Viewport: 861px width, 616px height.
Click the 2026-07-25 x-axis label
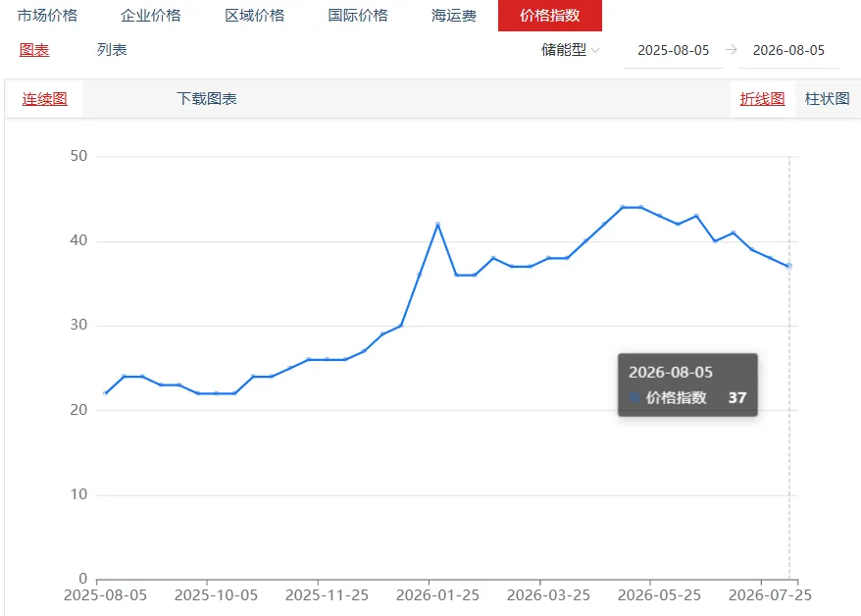pyautogui.click(x=770, y=595)
